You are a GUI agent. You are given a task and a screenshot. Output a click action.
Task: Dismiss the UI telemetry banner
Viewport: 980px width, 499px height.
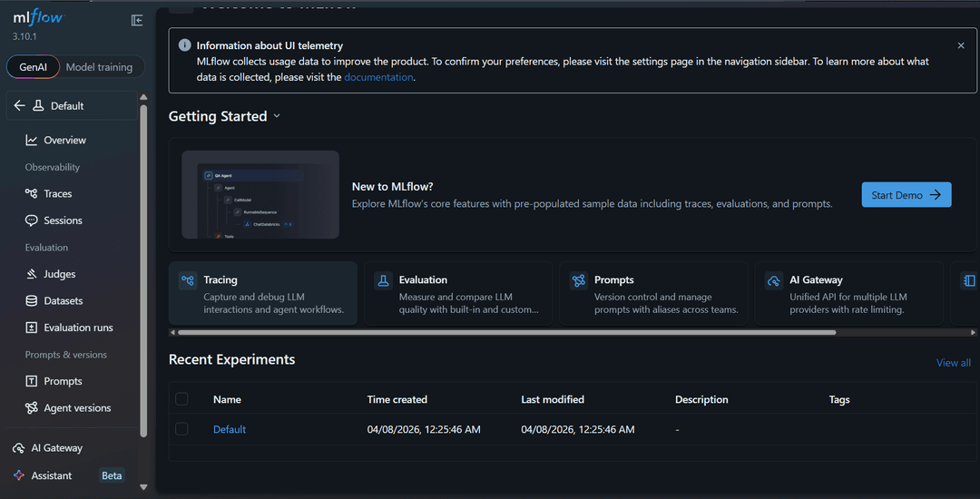(x=961, y=45)
